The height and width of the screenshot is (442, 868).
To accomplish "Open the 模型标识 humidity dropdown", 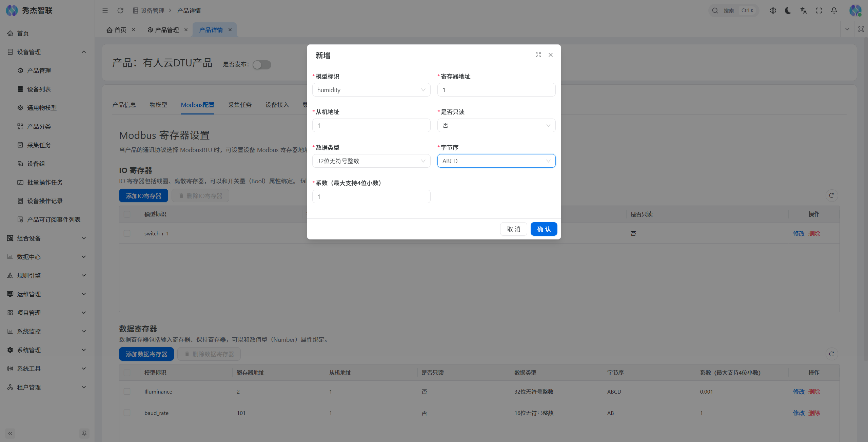I will pyautogui.click(x=371, y=90).
